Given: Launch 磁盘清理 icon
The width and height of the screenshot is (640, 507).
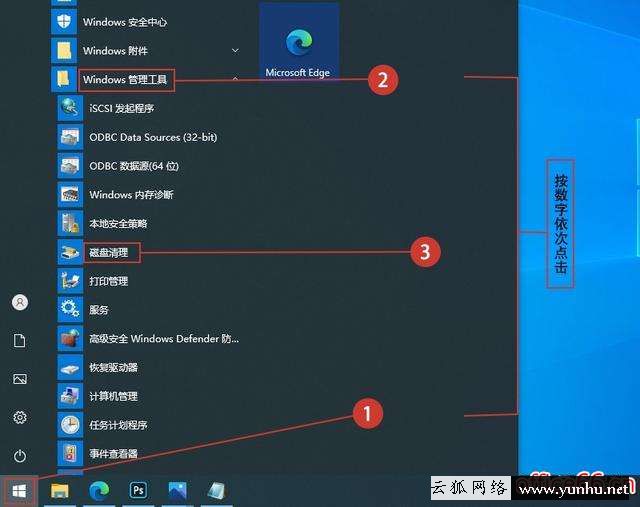Looking at the screenshot, I should [x=70, y=252].
